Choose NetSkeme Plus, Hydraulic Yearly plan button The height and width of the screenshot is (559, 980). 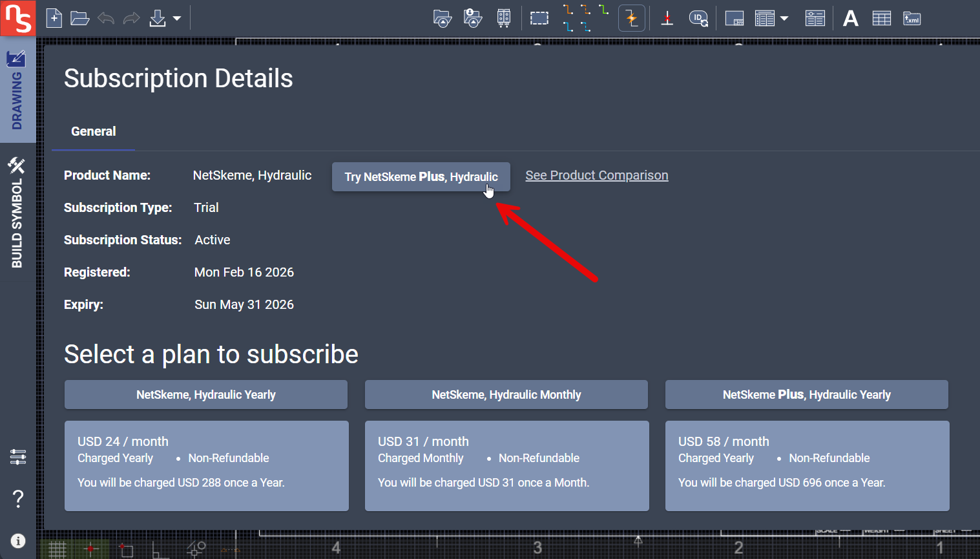[x=807, y=394]
